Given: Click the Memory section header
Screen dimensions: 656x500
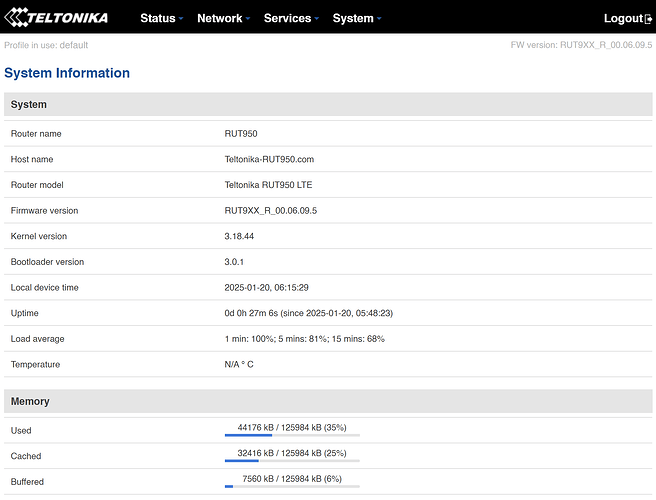Looking at the screenshot, I should point(328,401).
